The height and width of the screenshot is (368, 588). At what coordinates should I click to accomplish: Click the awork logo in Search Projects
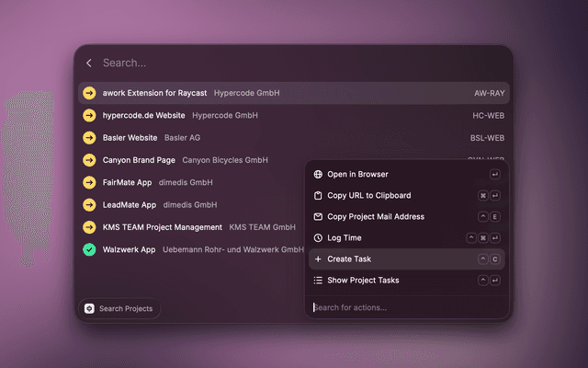(89, 309)
